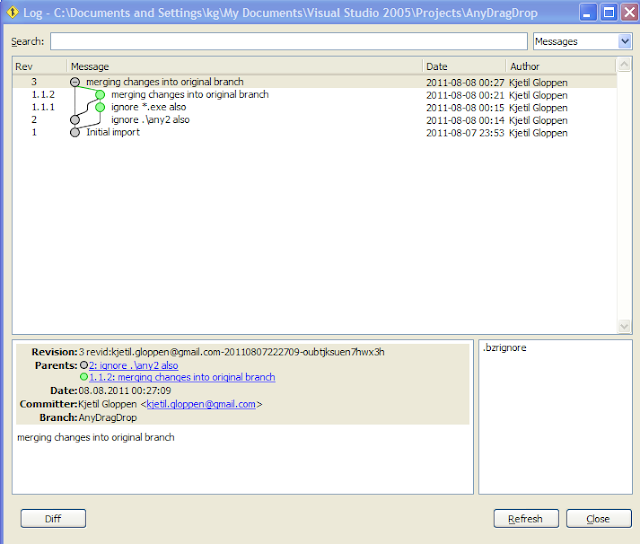Select gray graph node of revision 2
This screenshot has height=544, width=640.
[x=75, y=120]
